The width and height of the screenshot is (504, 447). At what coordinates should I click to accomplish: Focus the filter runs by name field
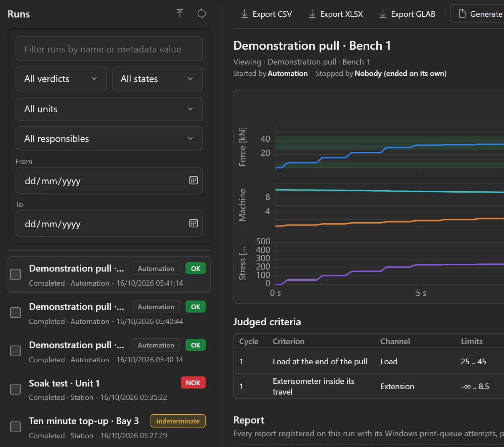pos(109,49)
